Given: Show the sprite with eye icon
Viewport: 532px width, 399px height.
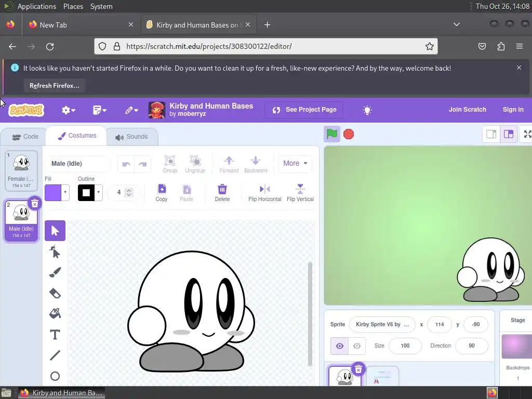Looking at the screenshot, I should (x=339, y=345).
